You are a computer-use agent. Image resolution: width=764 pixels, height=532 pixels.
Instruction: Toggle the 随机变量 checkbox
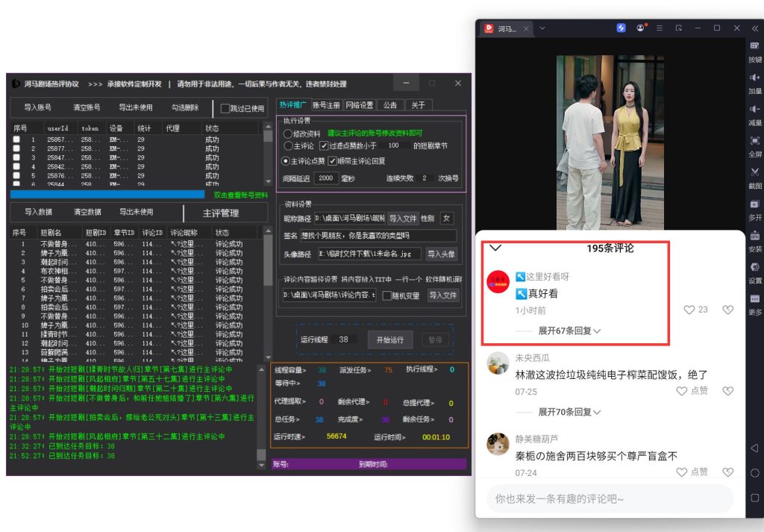[386, 295]
